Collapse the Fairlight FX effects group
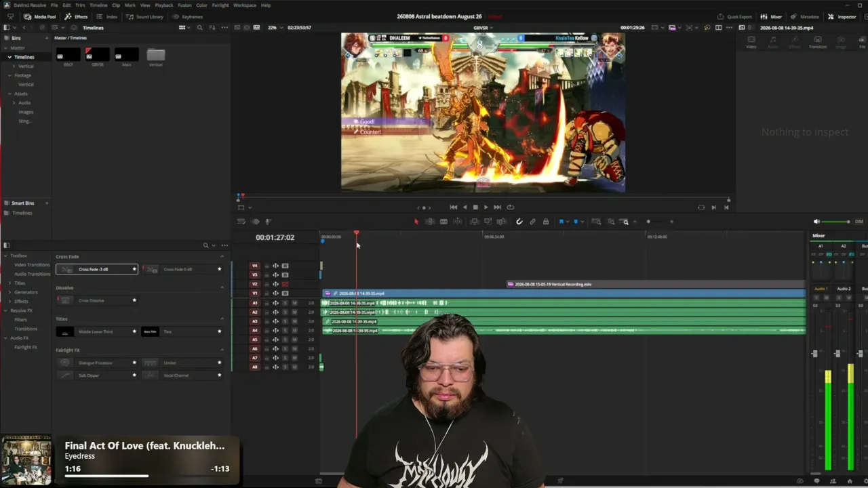The width and height of the screenshot is (868, 488). click(x=222, y=350)
